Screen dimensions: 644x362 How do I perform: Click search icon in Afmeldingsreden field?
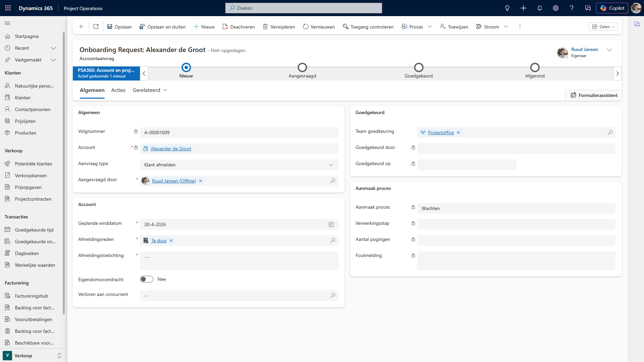(x=333, y=241)
